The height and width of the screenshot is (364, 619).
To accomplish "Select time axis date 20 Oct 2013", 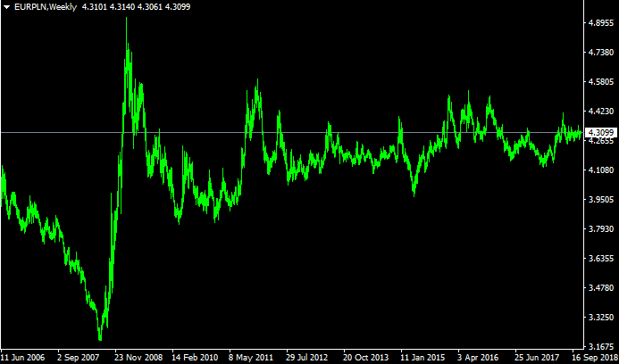I will 364,358.
